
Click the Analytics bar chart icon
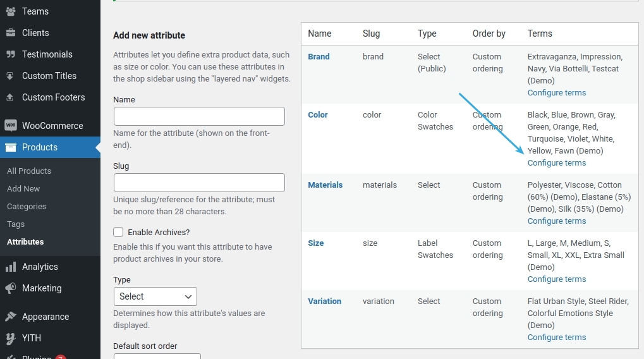click(x=10, y=267)
